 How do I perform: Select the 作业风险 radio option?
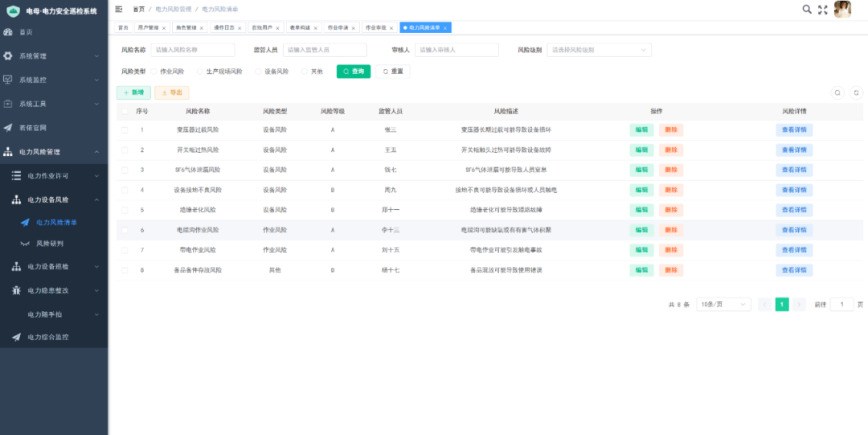(x=154, y=72)
